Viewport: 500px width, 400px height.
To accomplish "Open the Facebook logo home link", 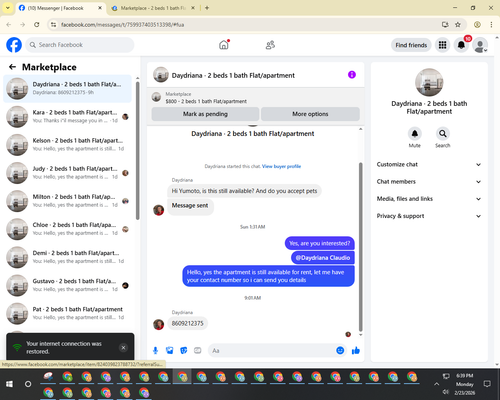I will click(x=14, y=45).
